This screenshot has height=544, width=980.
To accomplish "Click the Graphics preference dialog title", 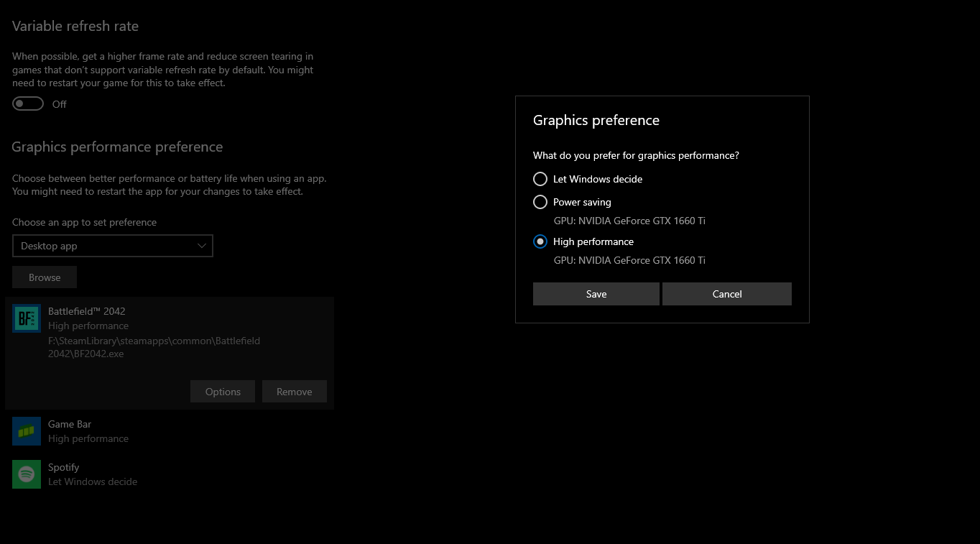I will 596,120.
